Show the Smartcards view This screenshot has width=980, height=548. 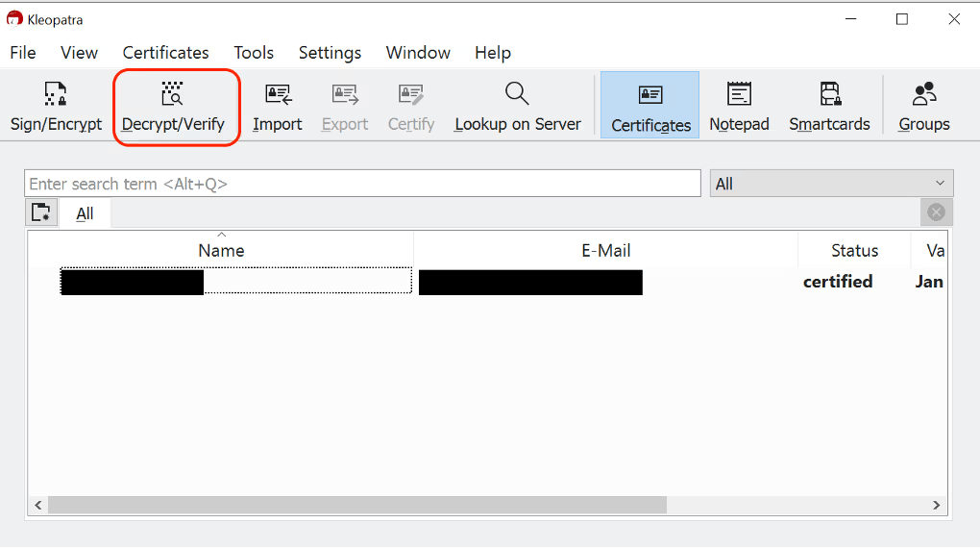(829, 107)
